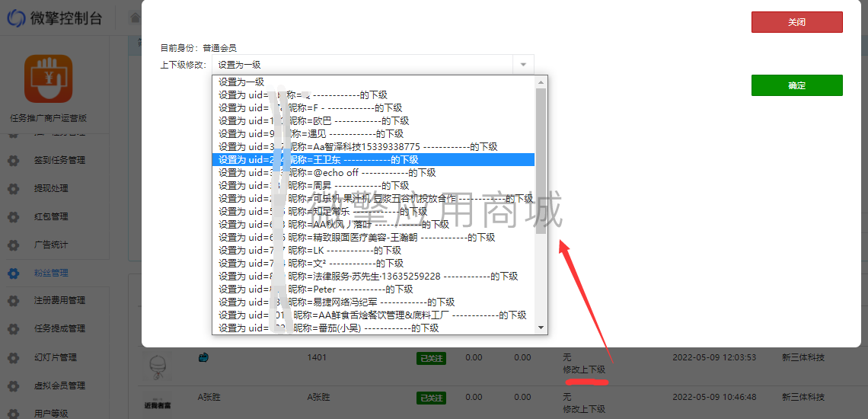This screenshot has width=868, height=419.
Task: Choose option with nickname 遇见
Action: pyautogui.click(x=374, y=133)
